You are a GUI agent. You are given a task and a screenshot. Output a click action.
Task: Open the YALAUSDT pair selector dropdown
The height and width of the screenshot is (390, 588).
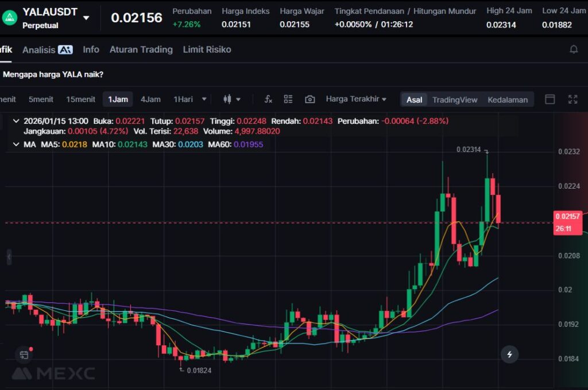[x=86, y=18]
